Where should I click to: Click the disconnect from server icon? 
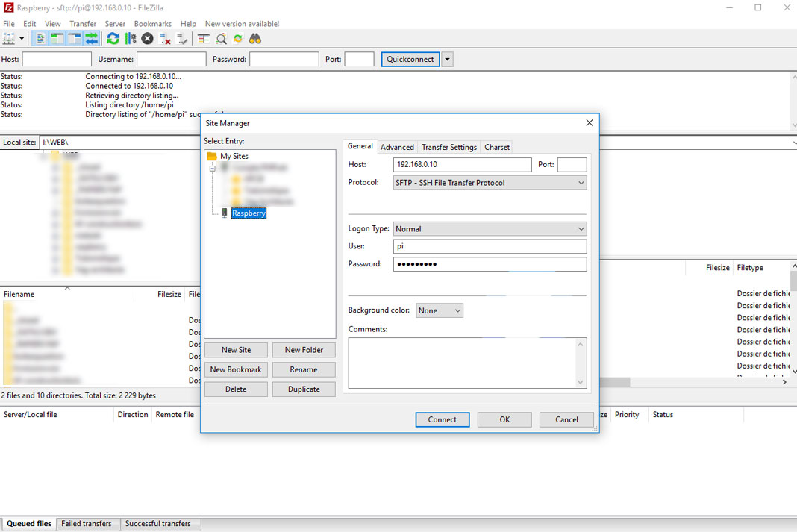(165, 39)
